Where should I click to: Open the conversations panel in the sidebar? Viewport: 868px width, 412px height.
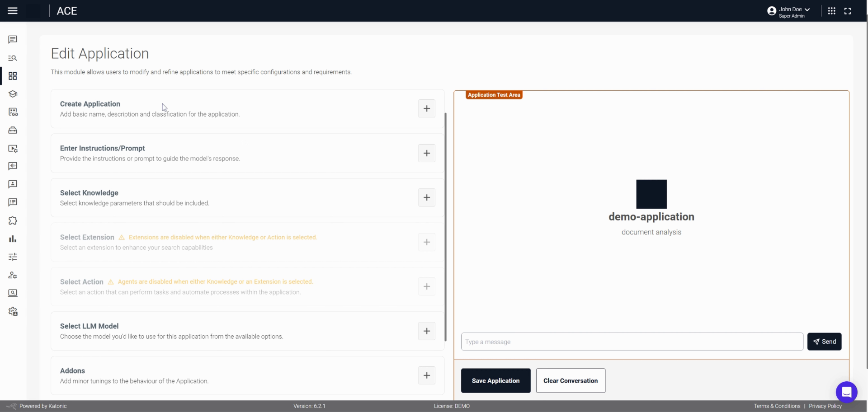point(13,39)
